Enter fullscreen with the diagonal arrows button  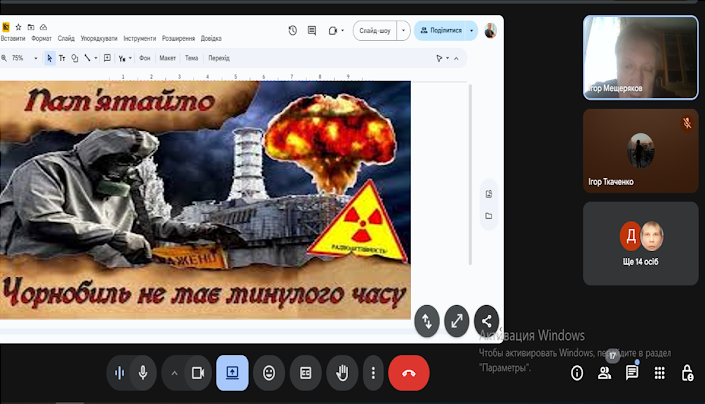coord(456,320)
